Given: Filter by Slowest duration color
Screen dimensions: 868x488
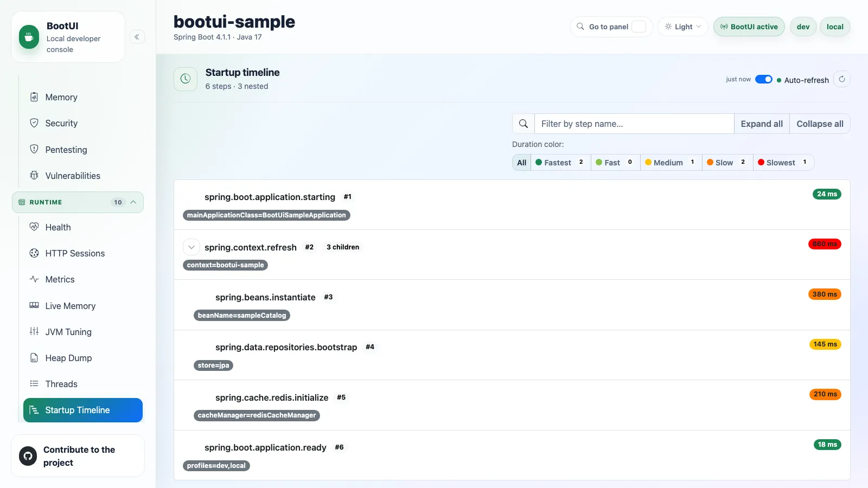Looking at the screenshot, I should click(783, 163).
